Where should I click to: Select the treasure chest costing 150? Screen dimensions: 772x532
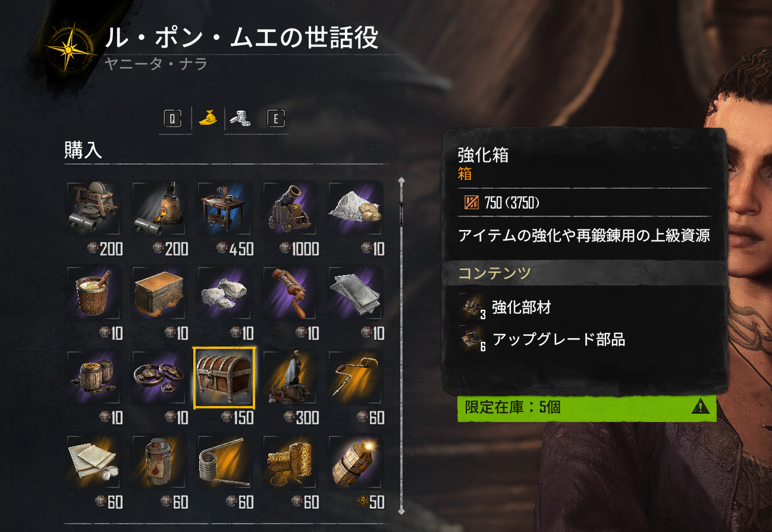(x=224, y=378)
